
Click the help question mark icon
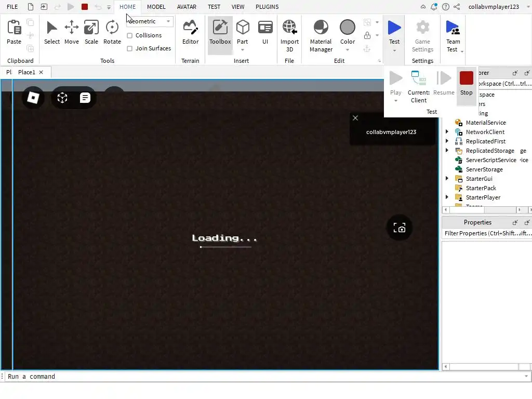(445, 7)
